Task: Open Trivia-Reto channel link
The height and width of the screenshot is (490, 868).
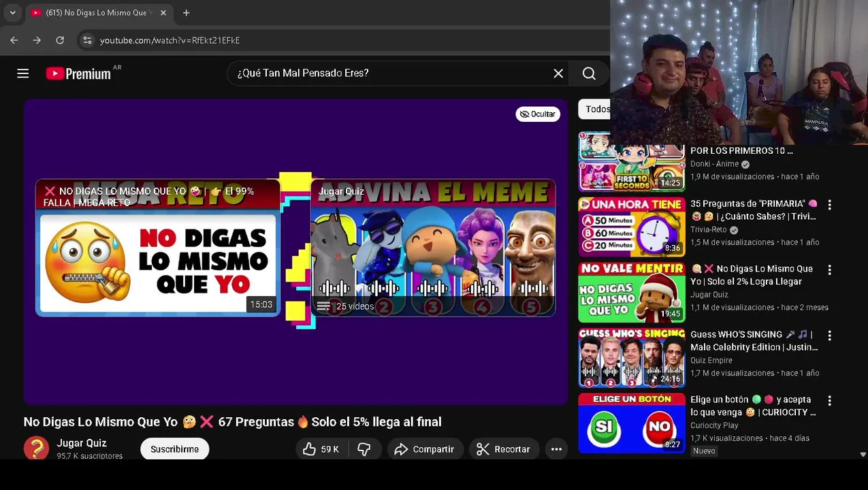Action: coord(709,229)
